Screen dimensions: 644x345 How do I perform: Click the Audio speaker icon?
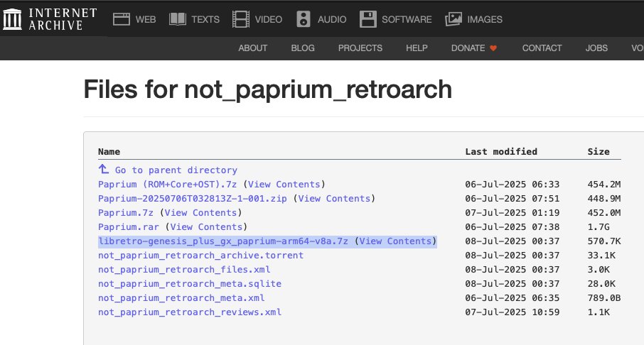tap(304, 19)
